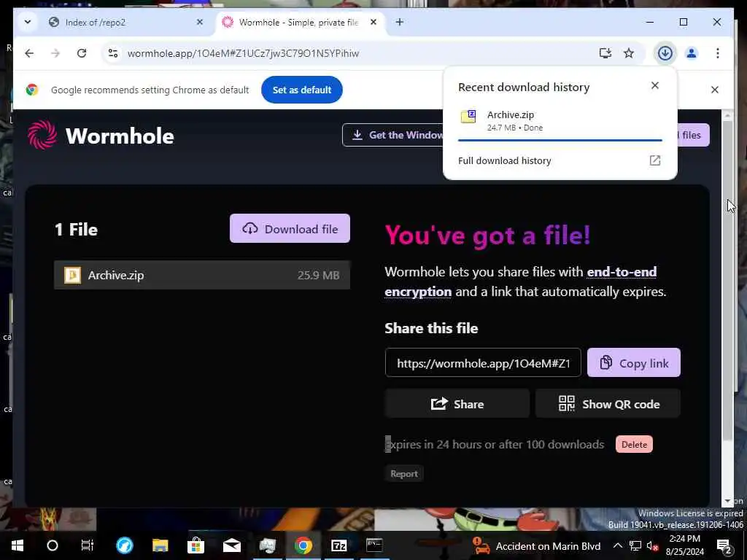Open the Chrome profile icon
This screenshot has height=560, width=747.
click(x=692, y=52)
